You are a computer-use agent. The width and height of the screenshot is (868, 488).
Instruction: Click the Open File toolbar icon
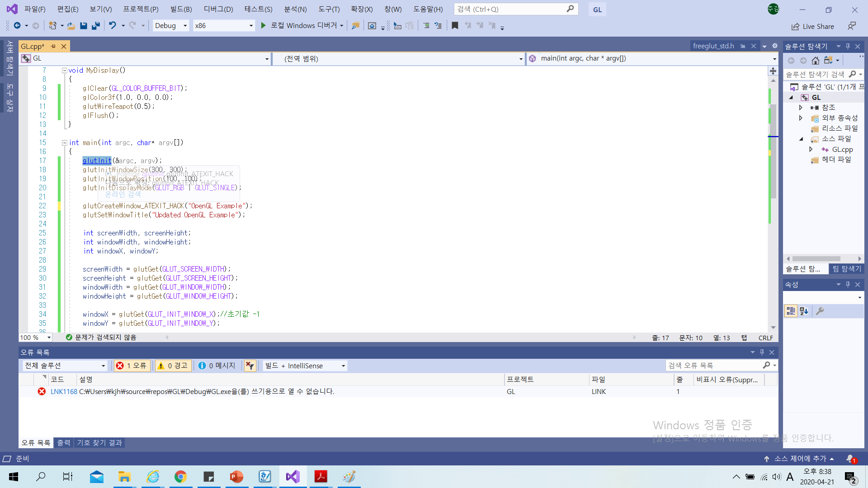[x=71, y=26]
